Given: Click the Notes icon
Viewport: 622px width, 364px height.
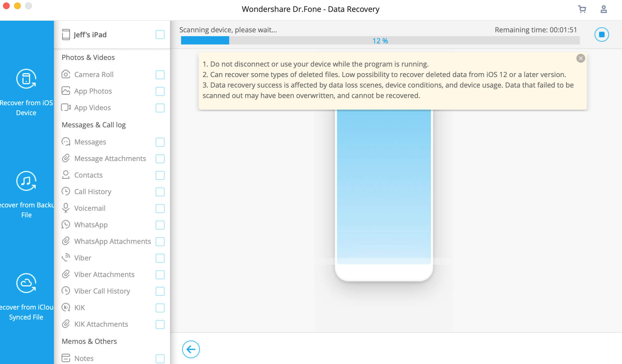Looking at the screenshot, I should (x=66, y=358).
